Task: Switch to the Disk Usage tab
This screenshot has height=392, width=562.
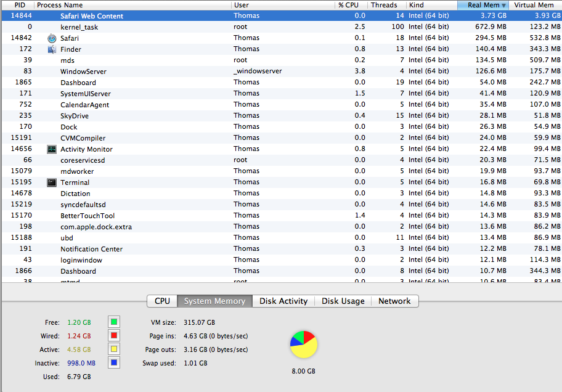Action: coord(343,301)
